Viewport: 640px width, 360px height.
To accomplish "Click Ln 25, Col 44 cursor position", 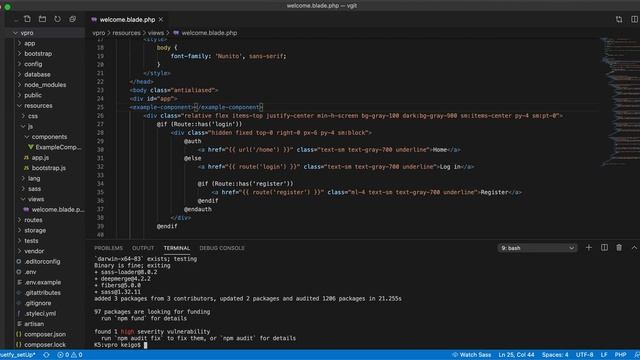I will tap(516, 355).
